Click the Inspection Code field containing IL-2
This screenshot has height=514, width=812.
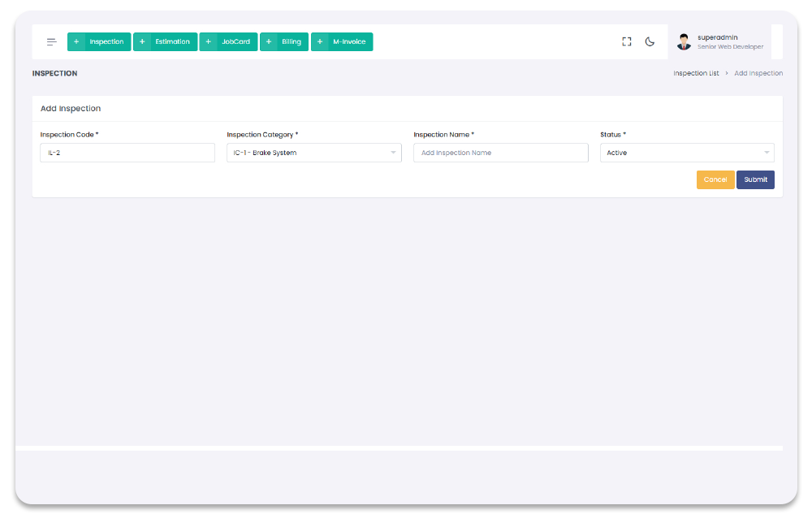tap(127, 153)
